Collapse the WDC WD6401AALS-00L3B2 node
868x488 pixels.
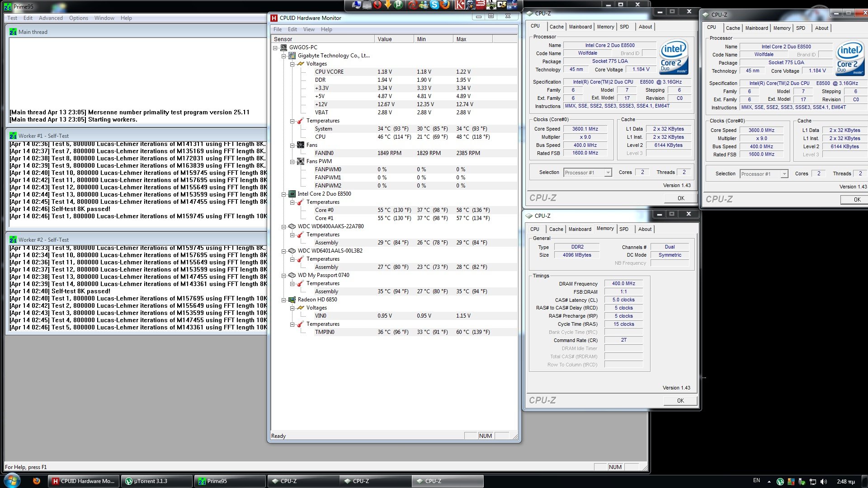coord(283,251)
